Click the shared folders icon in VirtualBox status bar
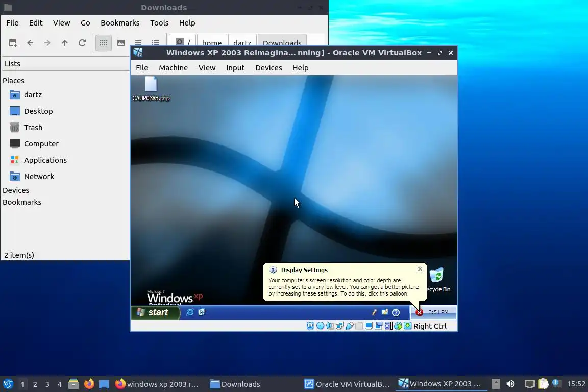The height and width of the screenshot is (392, 588). tap(359, 326)
